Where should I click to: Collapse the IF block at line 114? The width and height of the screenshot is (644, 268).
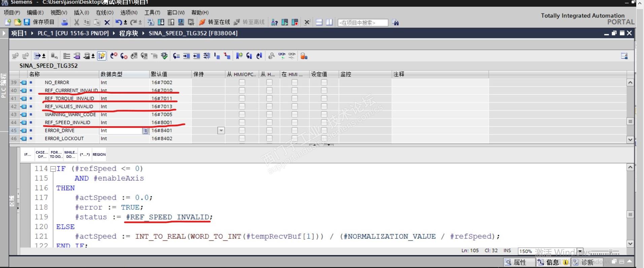pyautogui.click(x=53, y=169)
